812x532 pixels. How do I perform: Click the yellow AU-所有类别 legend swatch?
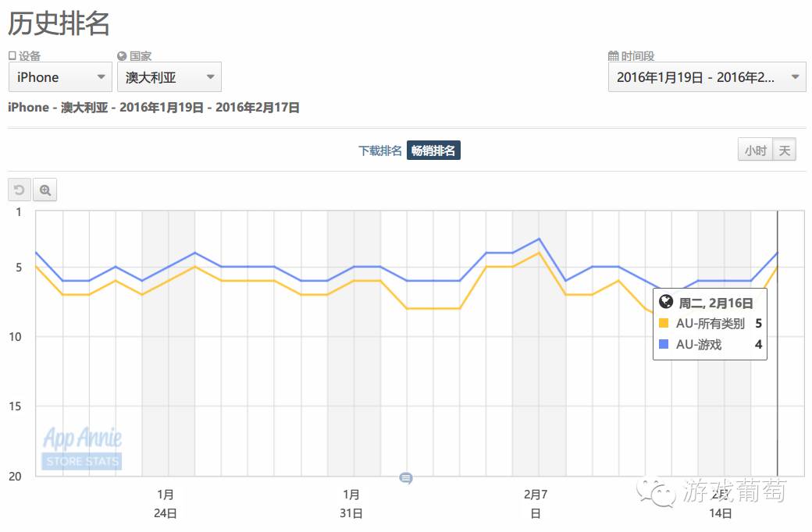[x=664, y=324]
